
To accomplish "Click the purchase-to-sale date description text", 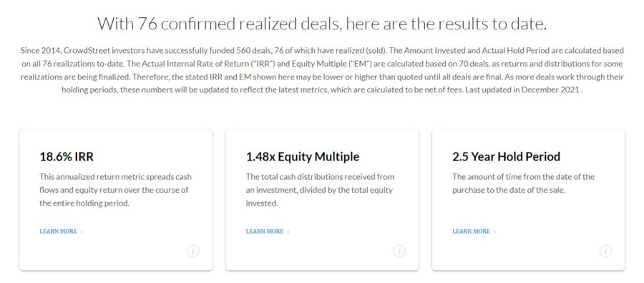I will pos(523,183).
